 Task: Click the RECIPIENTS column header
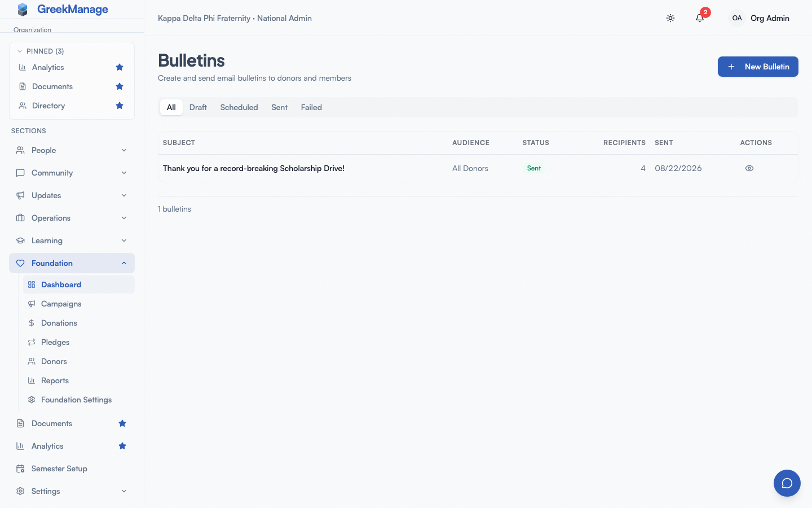[624, 143]
